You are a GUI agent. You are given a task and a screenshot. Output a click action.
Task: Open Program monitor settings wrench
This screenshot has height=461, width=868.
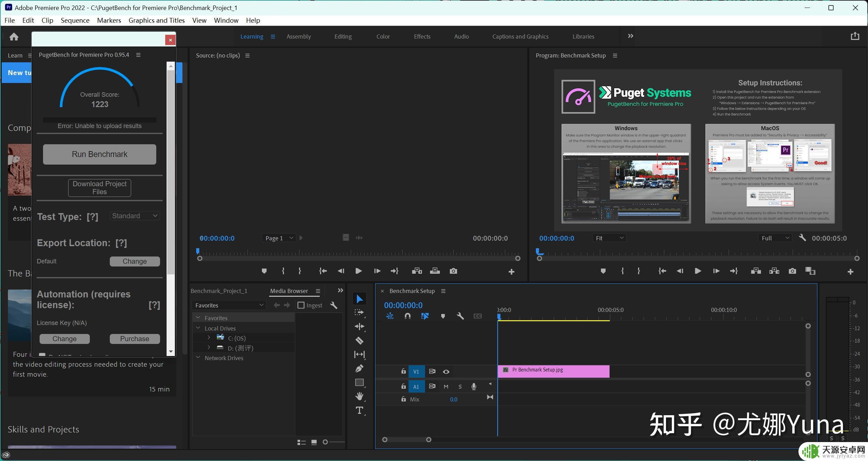pos(802,238)
